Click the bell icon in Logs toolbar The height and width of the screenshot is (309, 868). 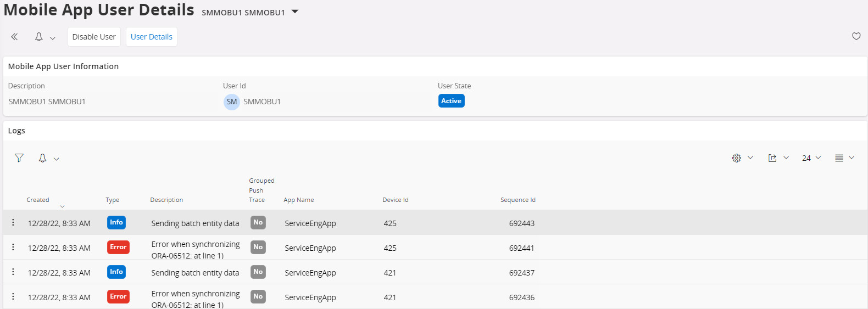click(x=42, y=158)
